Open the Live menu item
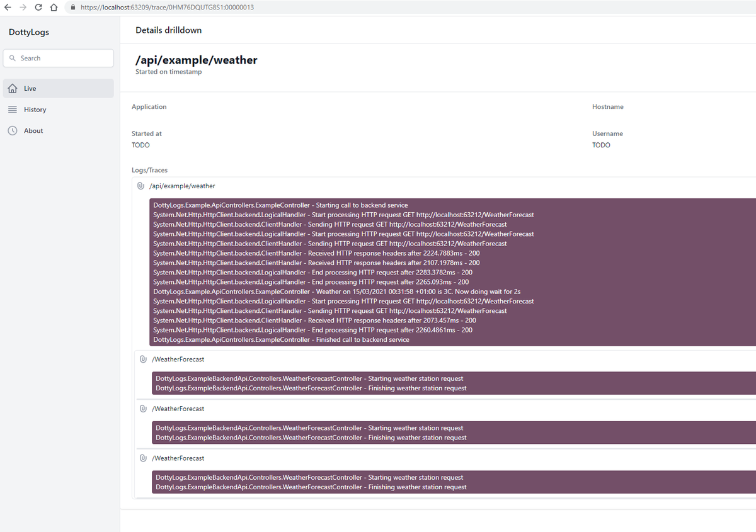This screenshot has height=532, width=756. [59, 89]
